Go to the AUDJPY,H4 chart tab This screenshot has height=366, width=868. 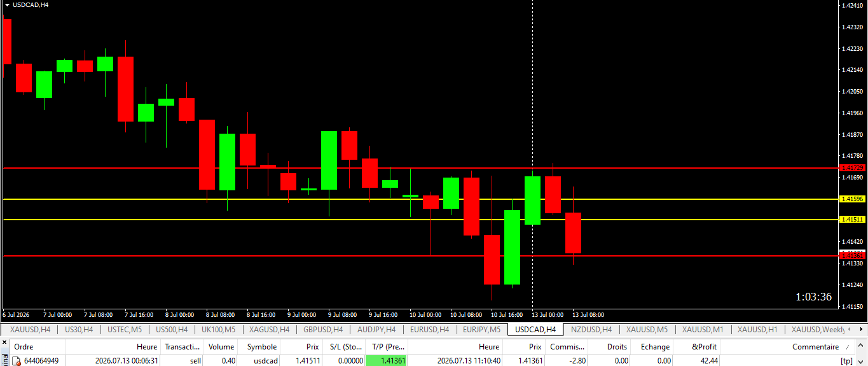click(376, 329)
